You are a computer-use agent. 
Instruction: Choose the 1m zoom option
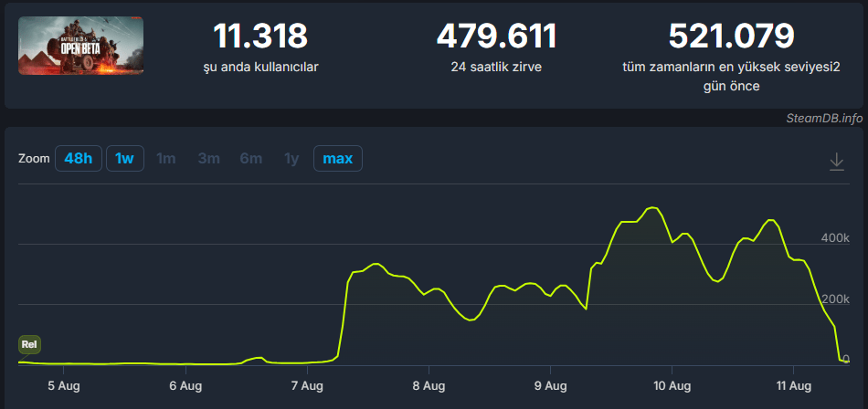tap(166, 159)
